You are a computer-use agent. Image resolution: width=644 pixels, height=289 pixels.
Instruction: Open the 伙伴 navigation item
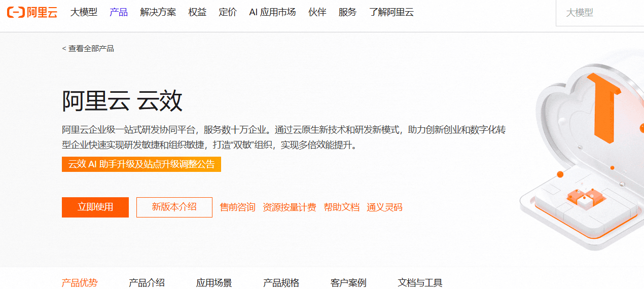click(317, 12)
